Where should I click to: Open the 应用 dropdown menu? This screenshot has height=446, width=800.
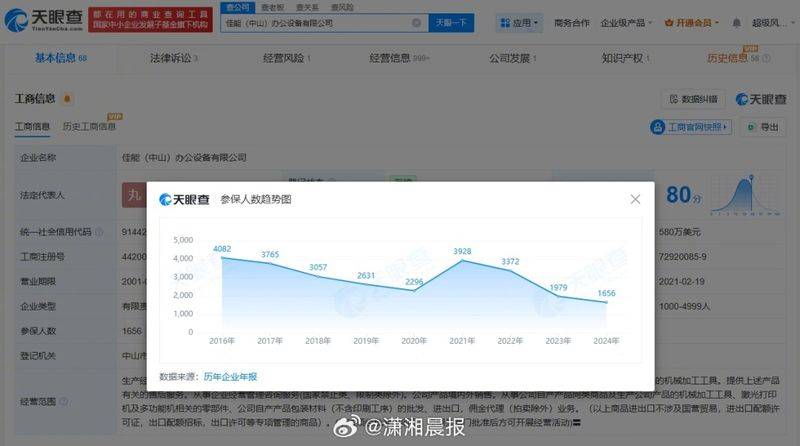(x=519, y=23)
